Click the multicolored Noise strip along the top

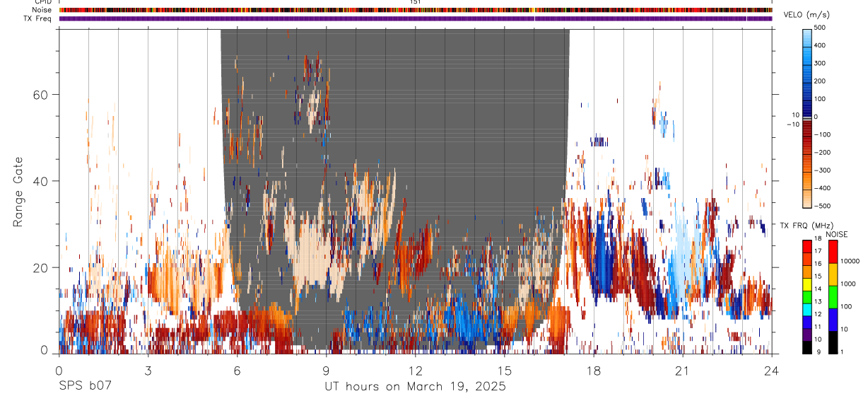tap(416, 10)
